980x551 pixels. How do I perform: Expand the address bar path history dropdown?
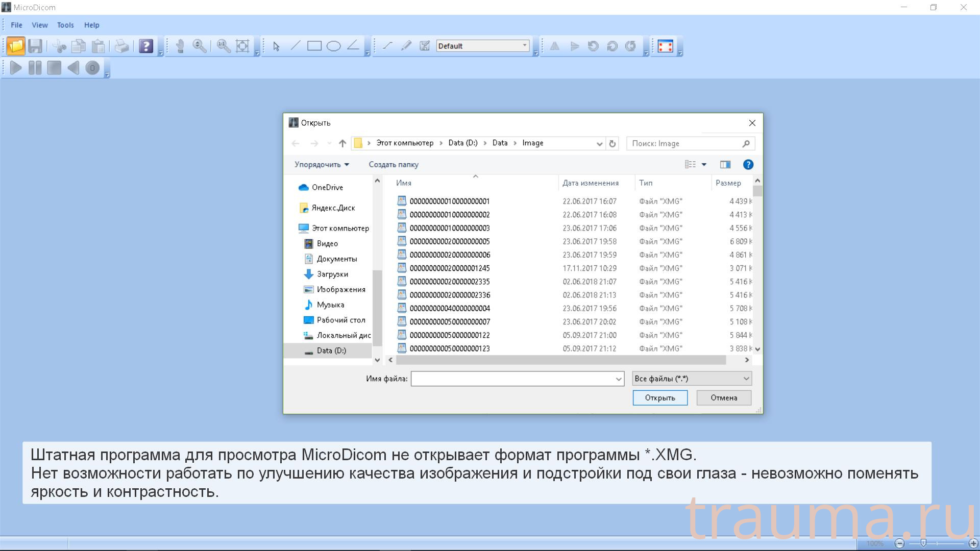pos(599,143)
